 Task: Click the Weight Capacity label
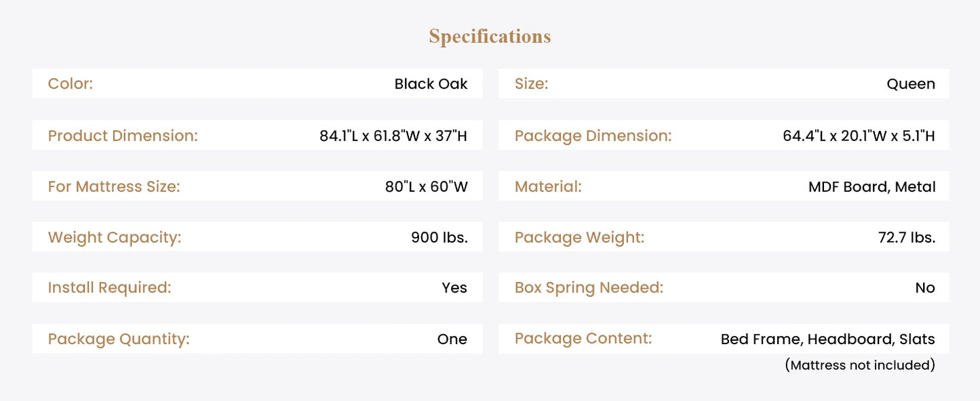[115, 237]
